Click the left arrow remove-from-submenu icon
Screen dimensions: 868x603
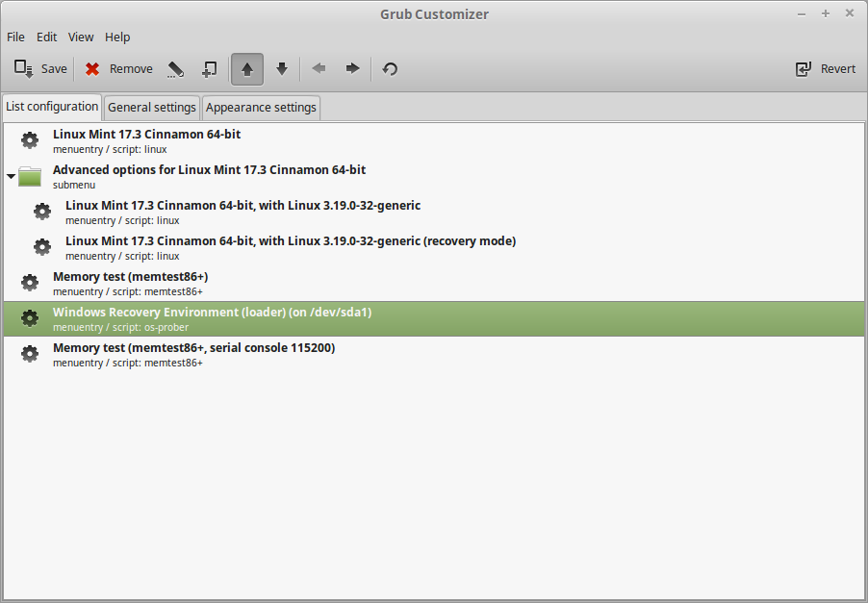click(319, 68)
